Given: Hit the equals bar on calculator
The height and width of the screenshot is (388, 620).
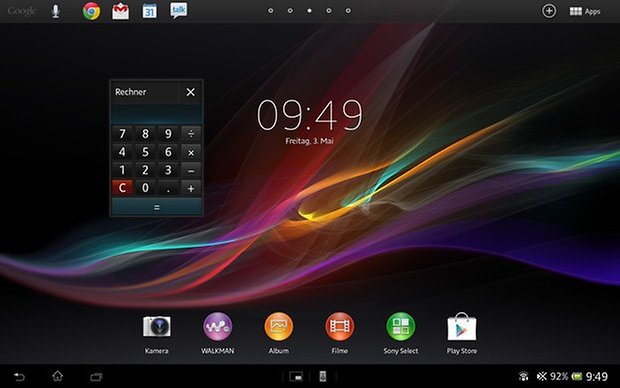Looking at the screenshot, I should pos(157,207).
